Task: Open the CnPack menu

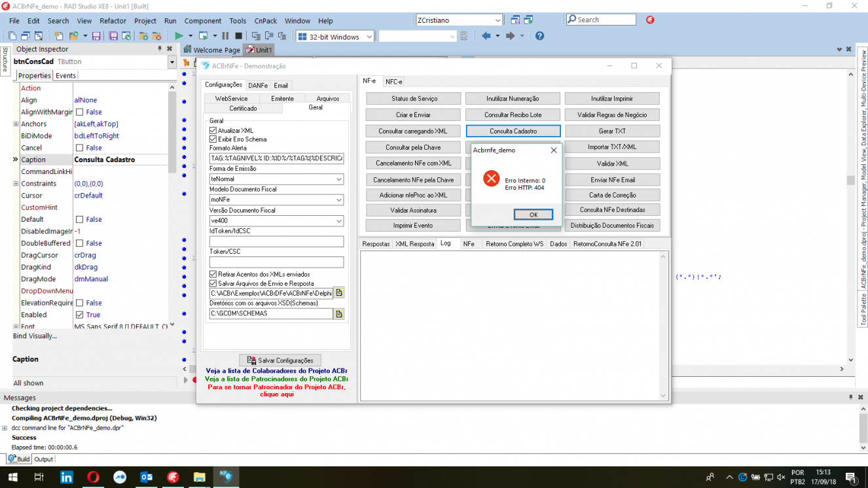Action: [265, 21]
